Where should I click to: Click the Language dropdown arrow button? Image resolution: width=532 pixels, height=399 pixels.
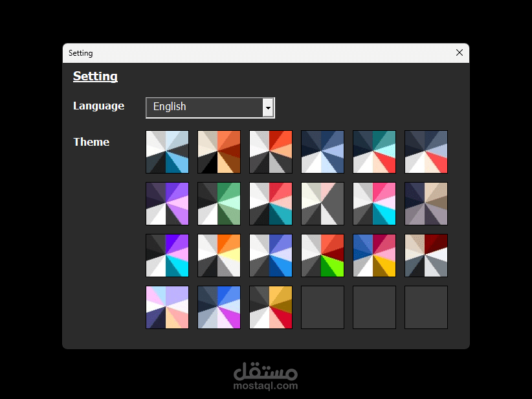click(268, 108)
